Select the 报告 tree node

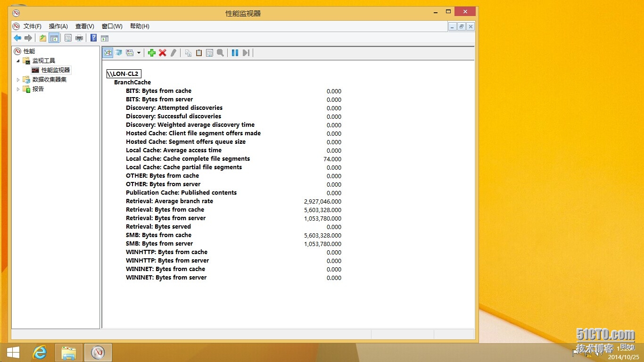38,89
